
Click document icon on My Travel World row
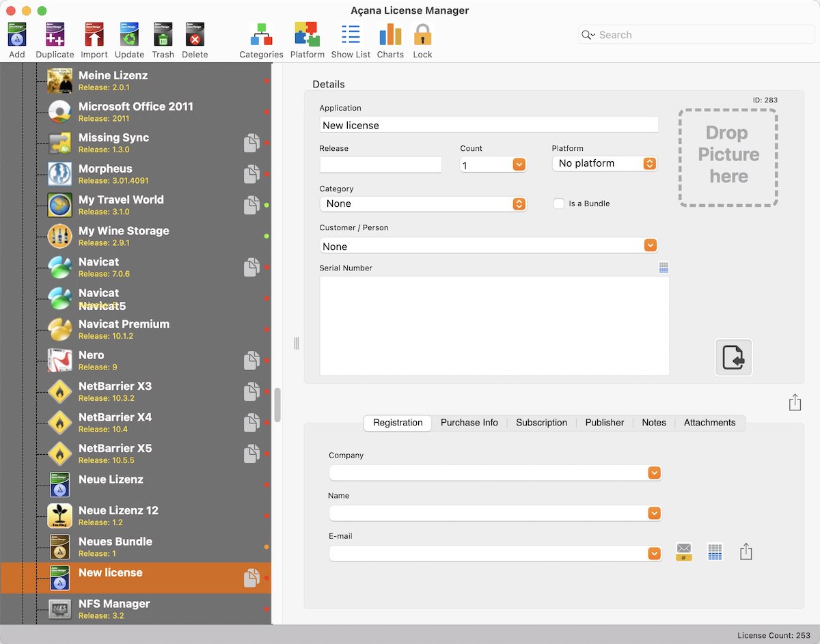(x=251, y=205)
